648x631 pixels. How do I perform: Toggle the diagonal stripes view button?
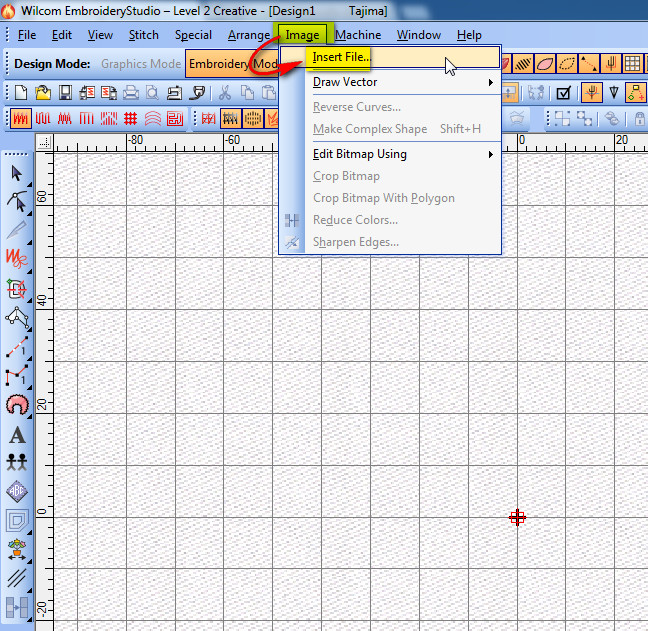point(523,64)
